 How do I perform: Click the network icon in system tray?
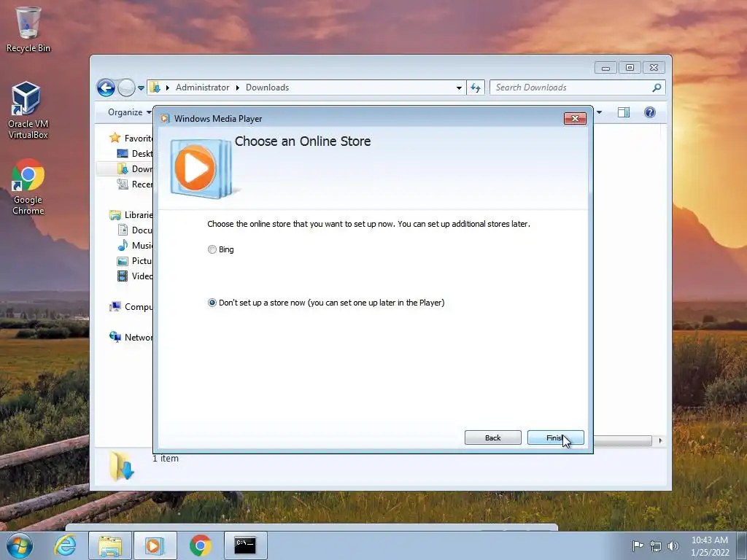click(x=656, y=546)
